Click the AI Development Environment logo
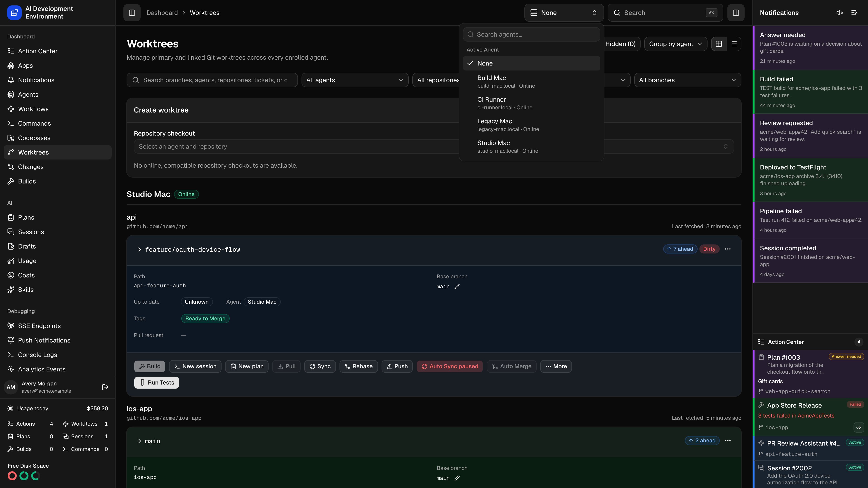Image resolution: width=868 pixels, height=488 pixels. pyautogui.click(x=14, y=13)
